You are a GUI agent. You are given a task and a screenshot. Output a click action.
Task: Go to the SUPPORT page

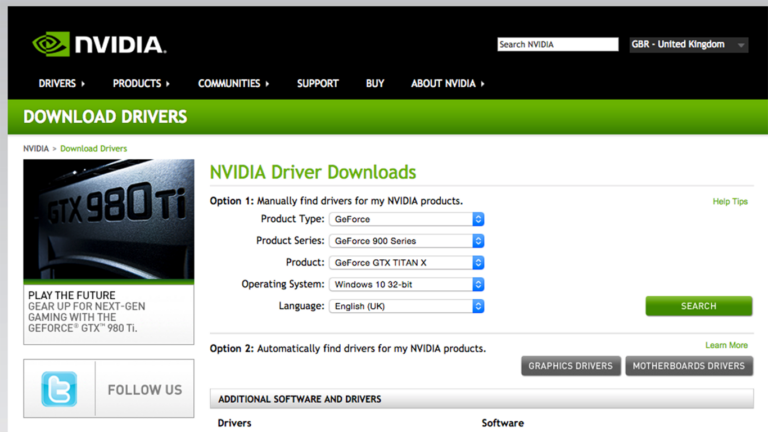click(x=317, y=84)
